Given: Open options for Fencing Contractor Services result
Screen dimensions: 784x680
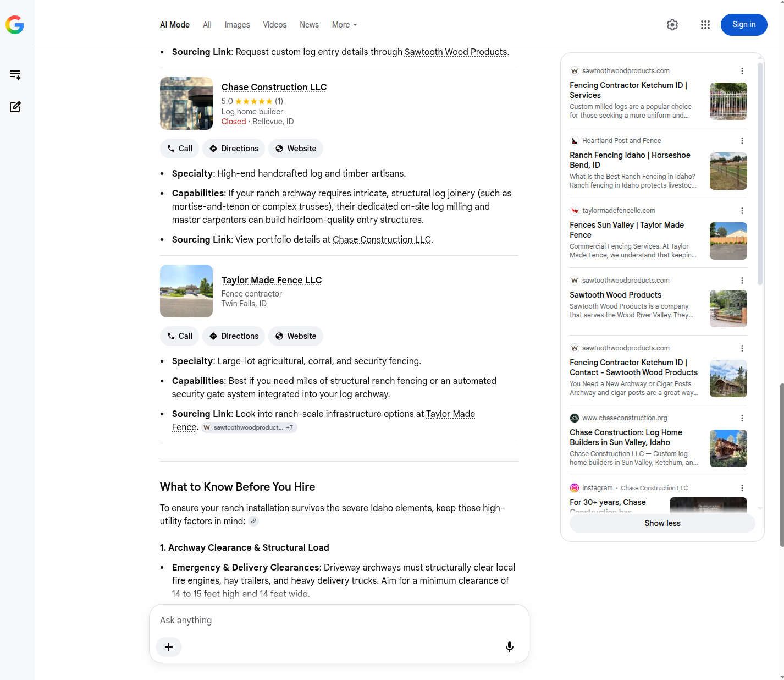Looking at the screenshot, I should [742, 71].
